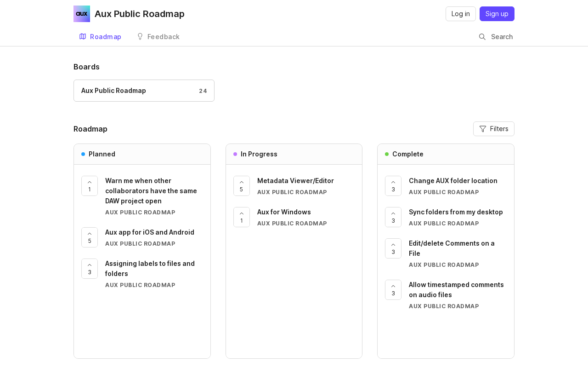Switch to the Roadmap tab
Image resolution: width=588 pixels, height=368 pixels.
click(100, 37)
